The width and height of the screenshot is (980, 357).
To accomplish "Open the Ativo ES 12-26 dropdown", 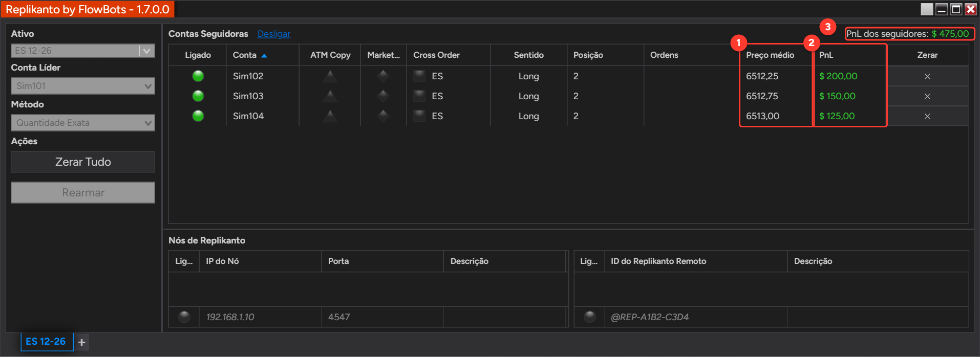I will coord(83,51).
